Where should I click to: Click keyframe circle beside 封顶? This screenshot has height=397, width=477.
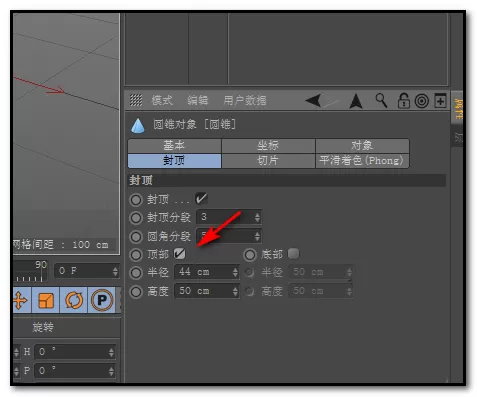(x=136, y=200)
